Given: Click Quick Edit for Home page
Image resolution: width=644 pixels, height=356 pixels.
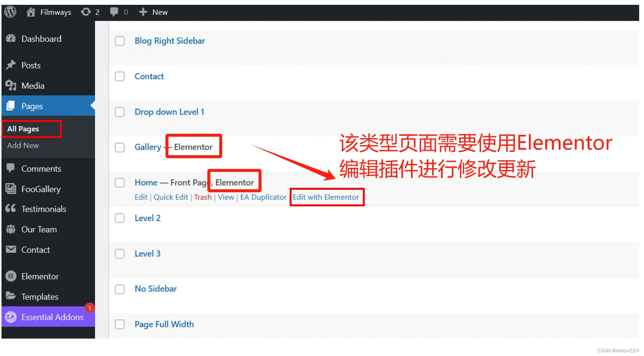Looking at the screenshot, I should tap(171, 197).
